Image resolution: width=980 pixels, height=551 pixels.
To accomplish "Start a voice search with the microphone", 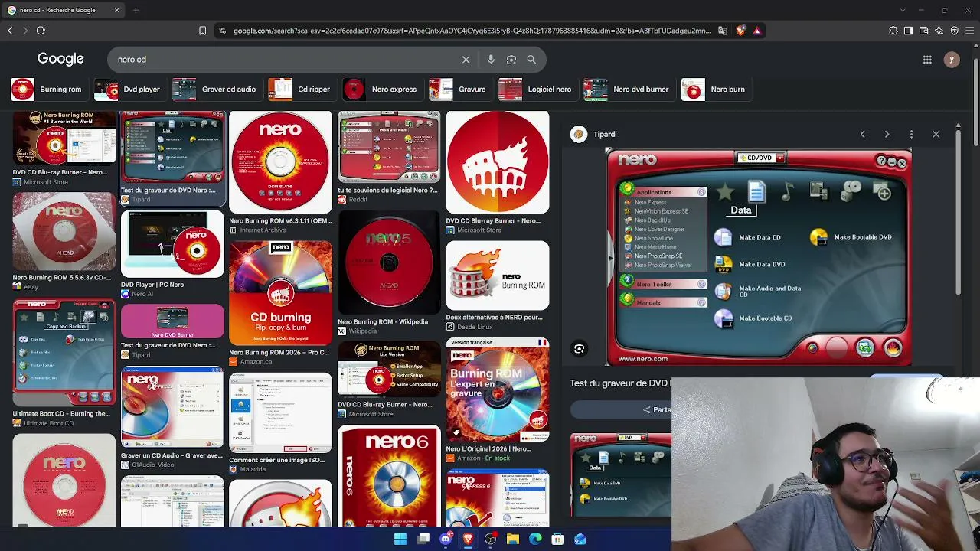I will tap(491, 60).
